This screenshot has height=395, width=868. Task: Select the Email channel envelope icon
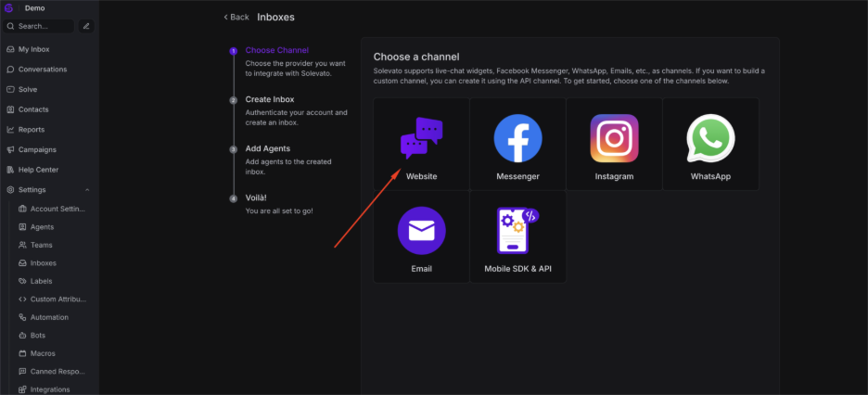(421, 231)
